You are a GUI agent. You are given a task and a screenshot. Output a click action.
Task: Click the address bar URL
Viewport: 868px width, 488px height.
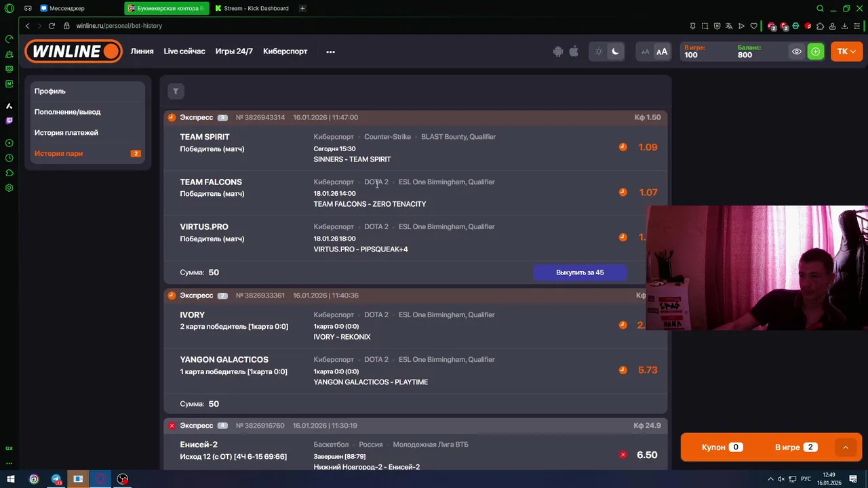click(x=119, y=26)
